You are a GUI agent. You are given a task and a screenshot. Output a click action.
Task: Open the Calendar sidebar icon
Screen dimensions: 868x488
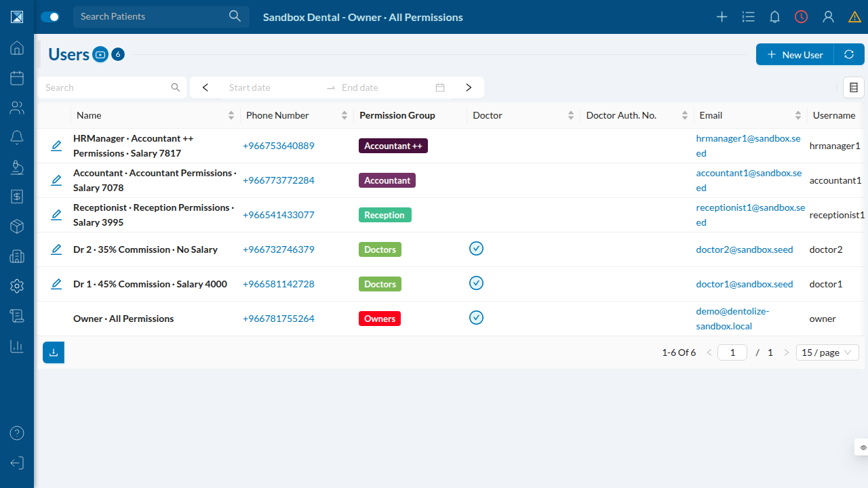pyautogui.click(x=17, y=78)
